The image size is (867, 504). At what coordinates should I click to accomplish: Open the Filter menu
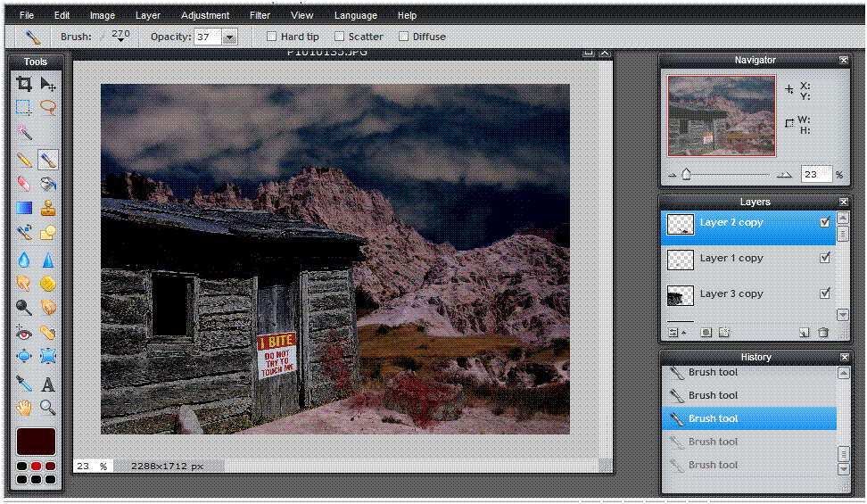point(260,15)
